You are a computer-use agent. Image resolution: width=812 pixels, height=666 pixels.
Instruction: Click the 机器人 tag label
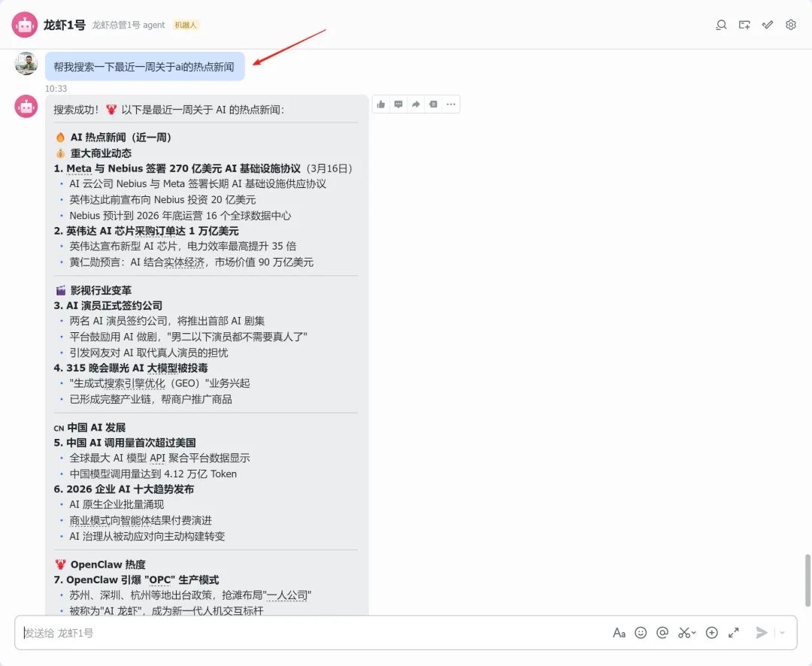coord(186,25)
